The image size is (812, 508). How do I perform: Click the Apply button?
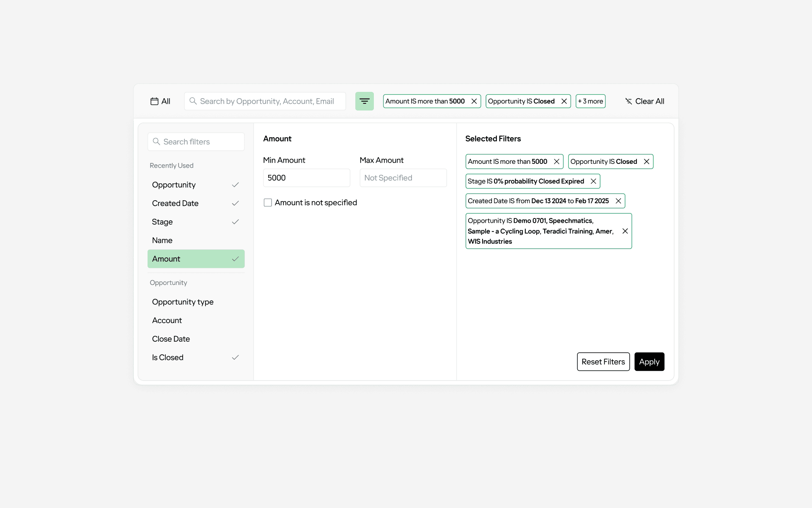pyautogui.click(x=649, y=362)
